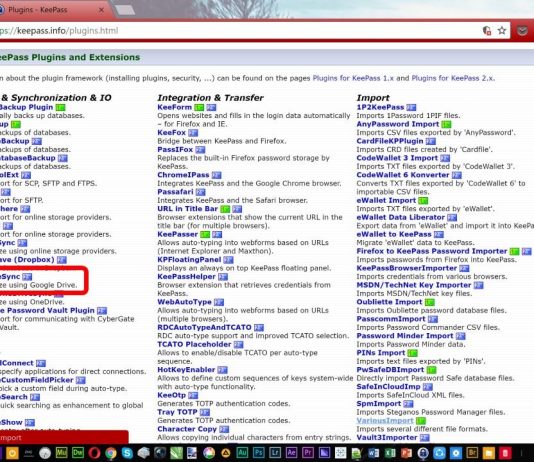Click the blue 2.x icon next to KeeForm
The width and height of the screenshot is (534, 462).
click(211, 108)
